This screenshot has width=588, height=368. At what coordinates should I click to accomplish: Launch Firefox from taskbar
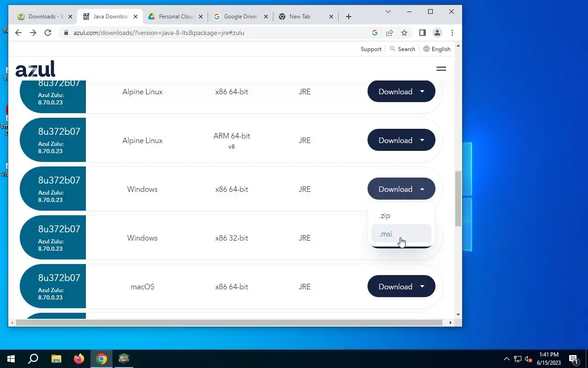point(79,359)
